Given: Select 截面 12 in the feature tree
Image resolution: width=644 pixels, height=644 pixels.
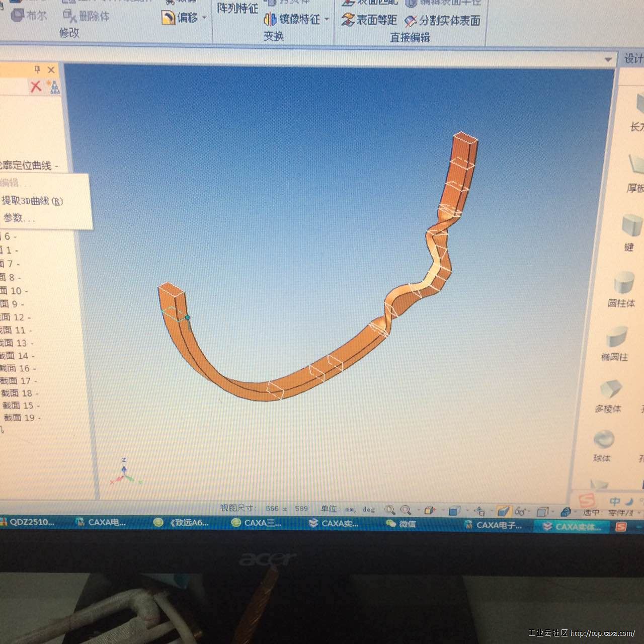Looking at the screenshot, I should (x=16, y=317).
